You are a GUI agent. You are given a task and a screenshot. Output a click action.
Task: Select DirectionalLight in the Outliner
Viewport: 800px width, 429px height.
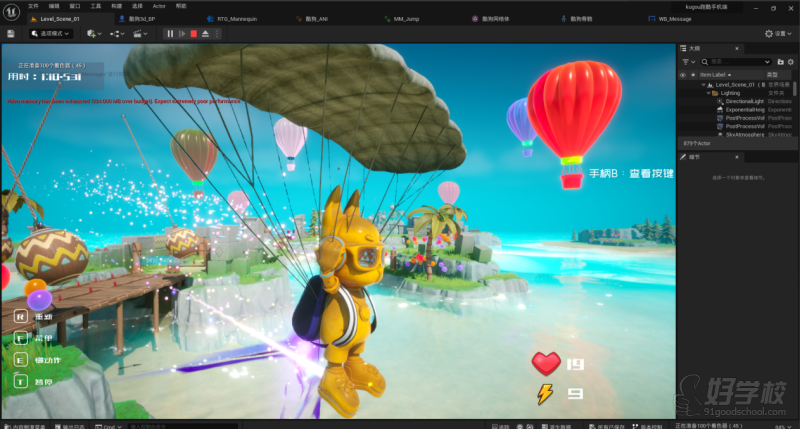[x=744, y=101]
